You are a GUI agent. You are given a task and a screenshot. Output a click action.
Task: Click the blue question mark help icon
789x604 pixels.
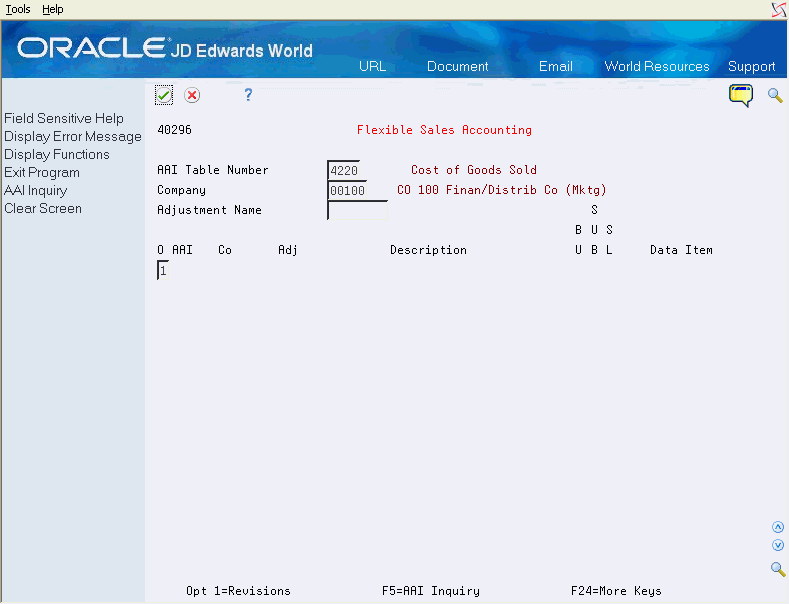click(x=248, y=95)
